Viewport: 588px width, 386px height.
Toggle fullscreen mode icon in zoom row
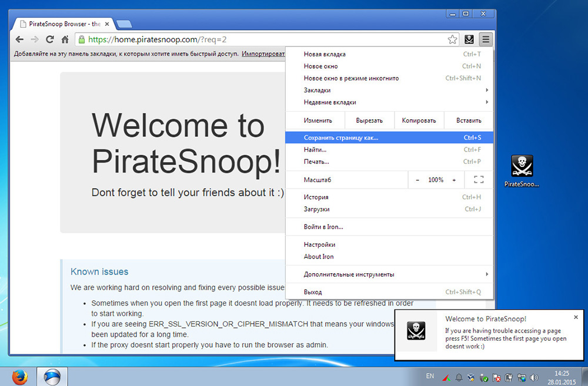coord(479,180)
